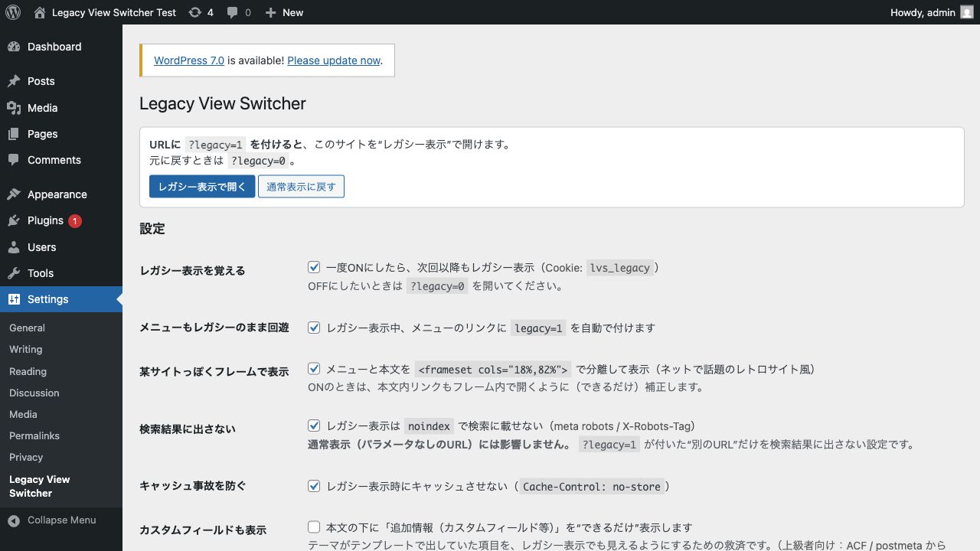Image resolution: width=980 pixels, height=551 pixels.
Task: Click the Media library icon
Action: 14,108
